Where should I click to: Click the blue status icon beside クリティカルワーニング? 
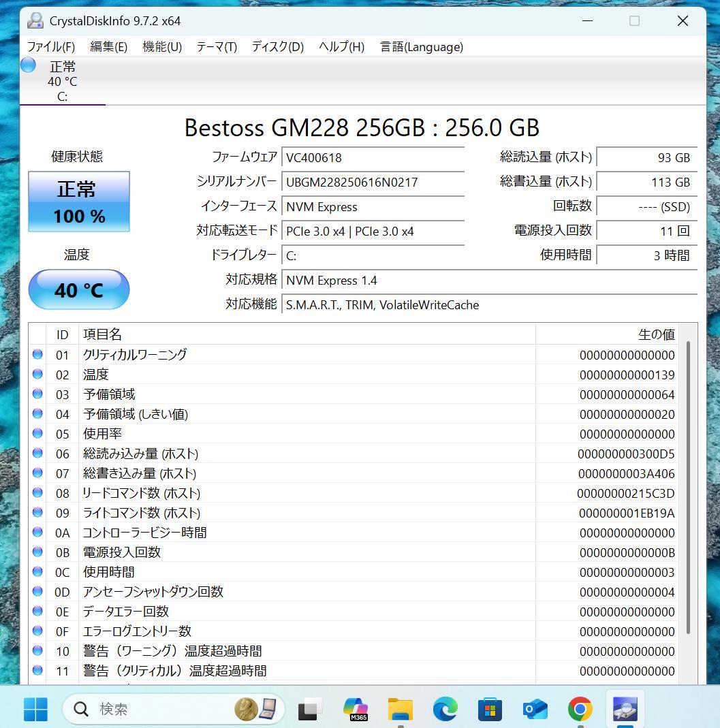(37, 354)
